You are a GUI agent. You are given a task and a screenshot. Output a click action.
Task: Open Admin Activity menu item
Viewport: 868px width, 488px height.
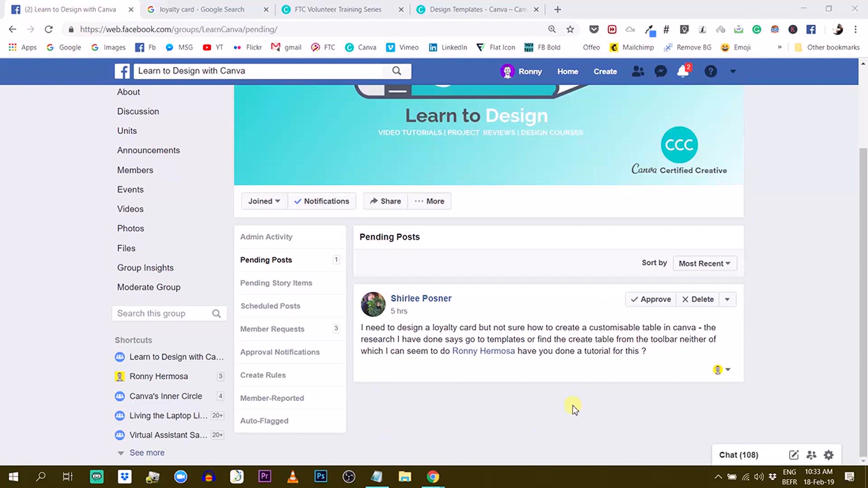tap(290, 237)
